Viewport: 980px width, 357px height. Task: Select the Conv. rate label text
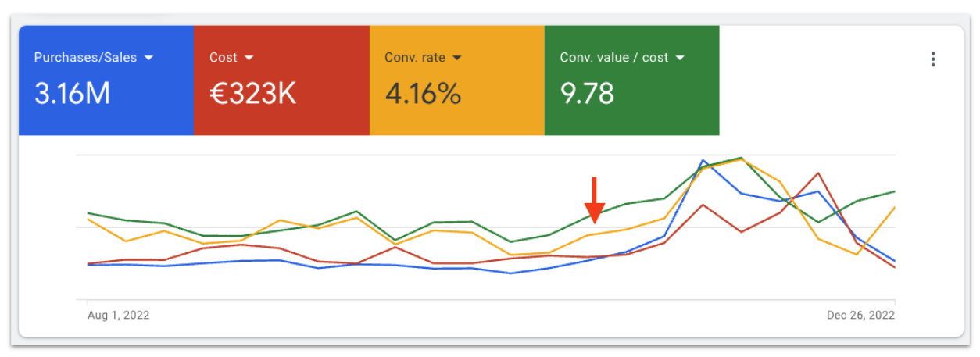point(416,58)
